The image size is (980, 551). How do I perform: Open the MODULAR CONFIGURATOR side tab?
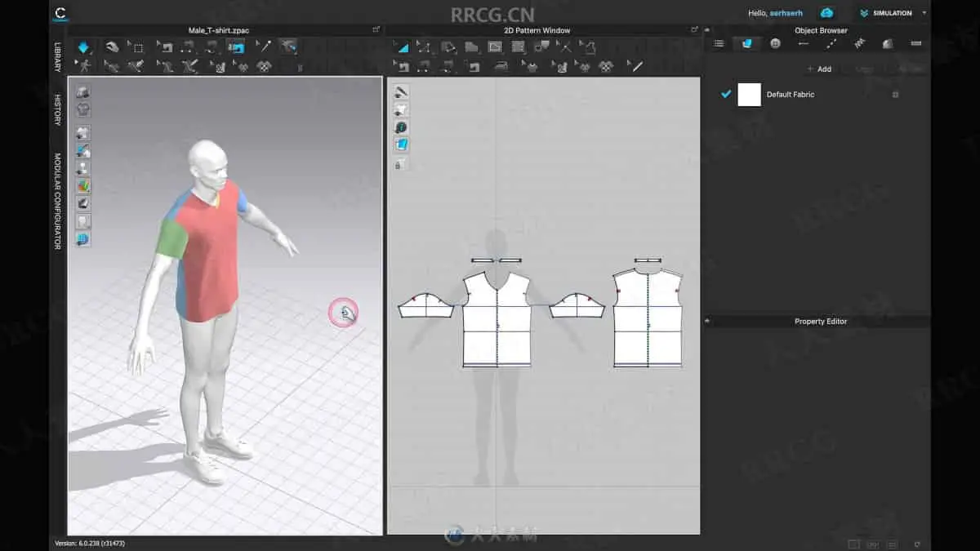pos(57,201)
